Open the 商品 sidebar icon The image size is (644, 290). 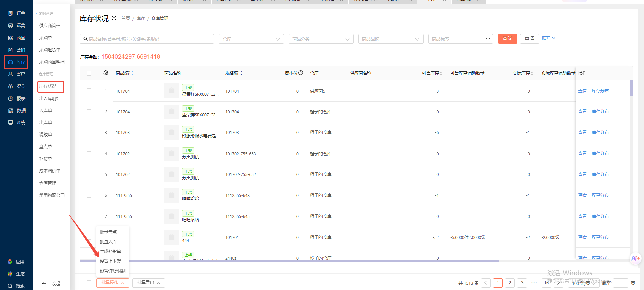[10, 38]
